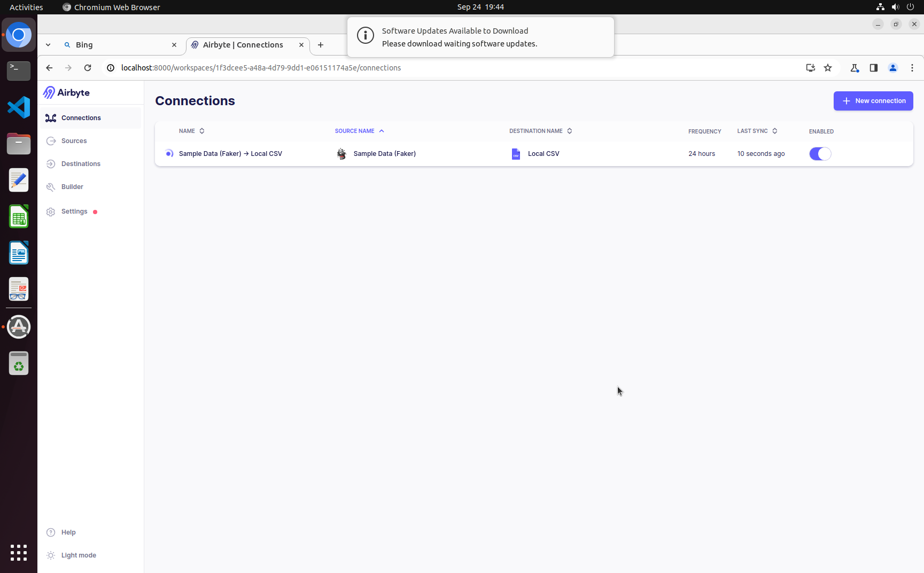The height and width of the screenshot is (573, 924).
Task: Disable the Sample Data (Faker) connection toggle
Action: [x=820, y=154]
